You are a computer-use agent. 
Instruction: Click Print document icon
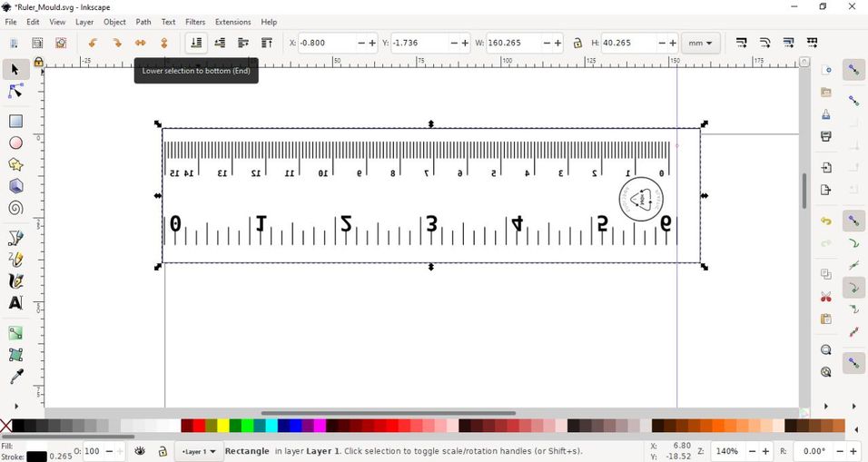click(x=826, y=136)
